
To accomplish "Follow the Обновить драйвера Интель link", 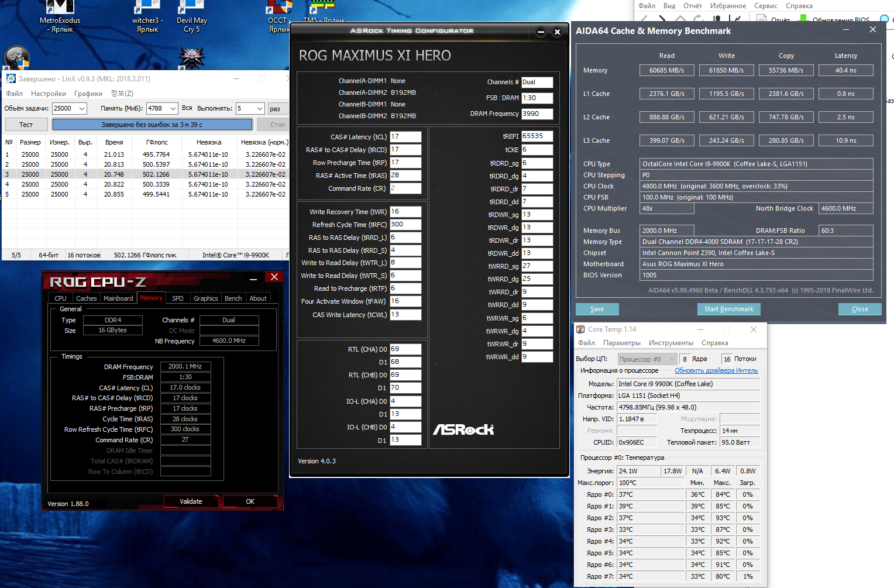I will 716,370.
